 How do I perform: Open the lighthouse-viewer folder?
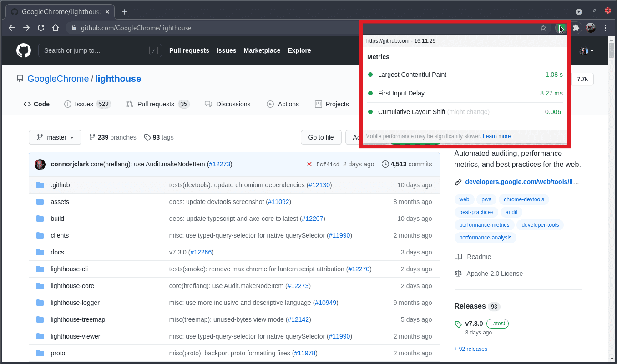click(x=76, y=336)
